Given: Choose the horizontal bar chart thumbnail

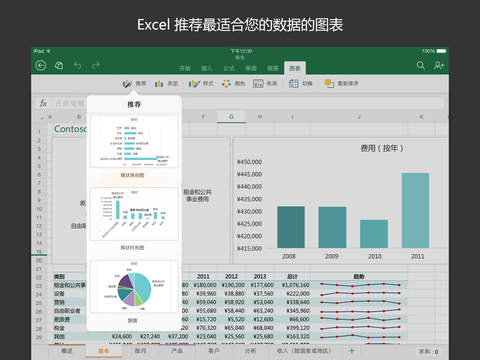Looking at the screenshot, I should 134,142.
